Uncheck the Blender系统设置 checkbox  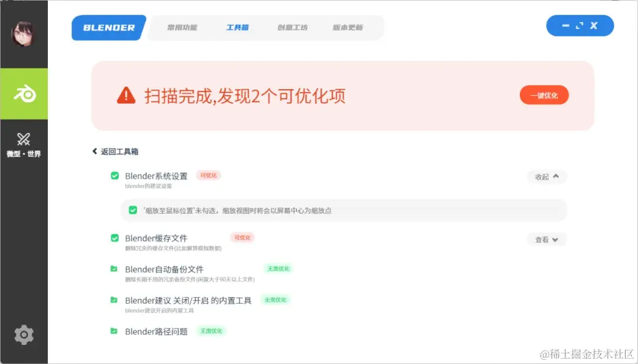click(x=115, y=175)
